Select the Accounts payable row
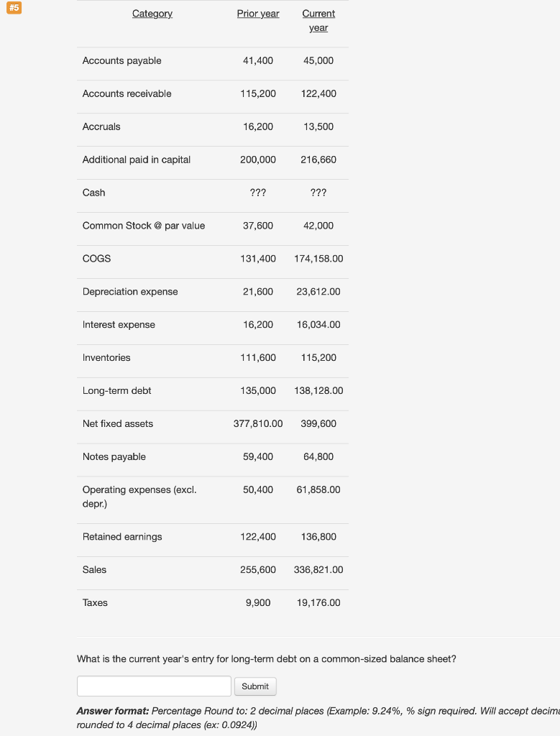This screenshot has height=736, width=560. coord(121,61)
